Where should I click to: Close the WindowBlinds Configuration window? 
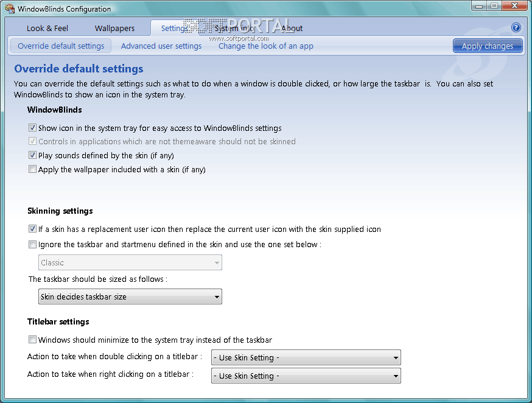(x=514, y=5)
